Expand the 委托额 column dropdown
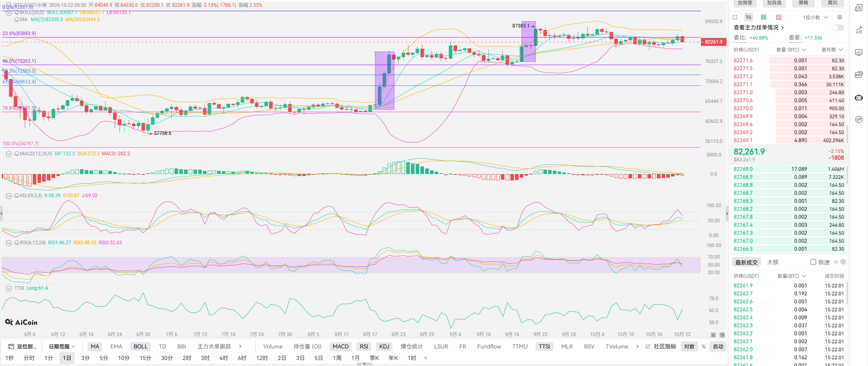The height and width of the screenshot is (366, 868). coord(832,50)
